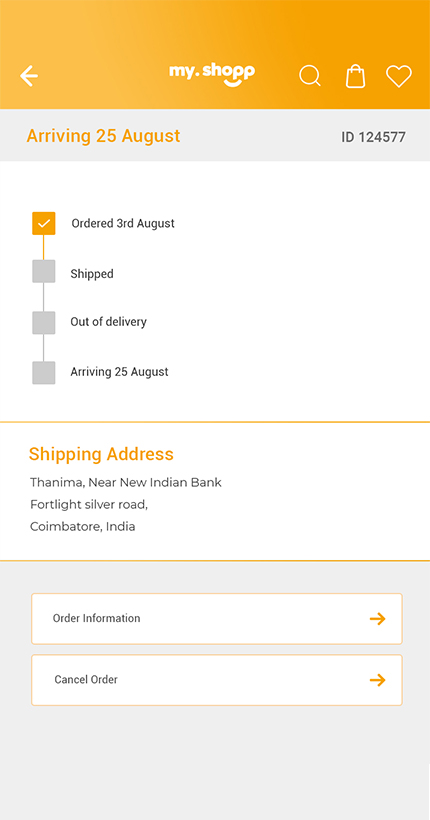Click the Shipped step label
The width and height of the screenshot is (430, 820).
tap(92, 274)
